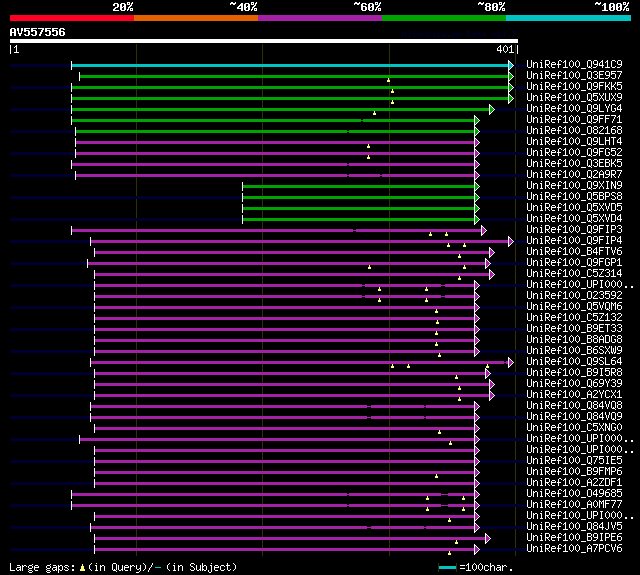Open the UniRef100_Q9XIN9 hit

574,186
